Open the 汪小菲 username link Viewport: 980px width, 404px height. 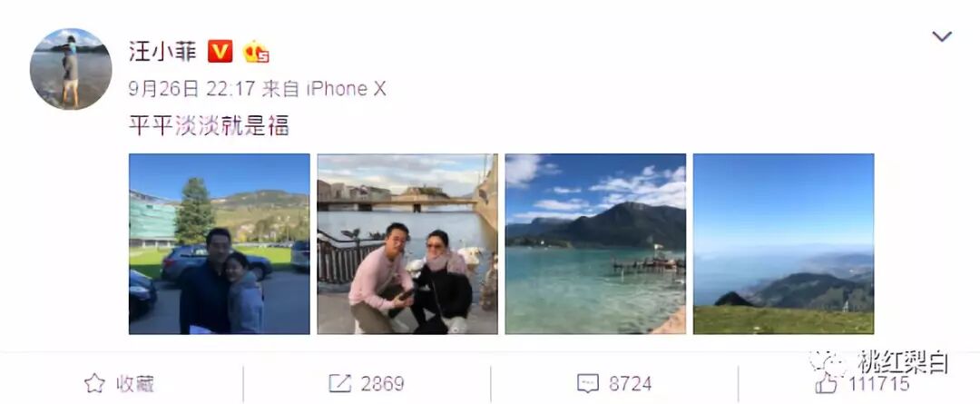pyautogui.click(x=163, y=51)
